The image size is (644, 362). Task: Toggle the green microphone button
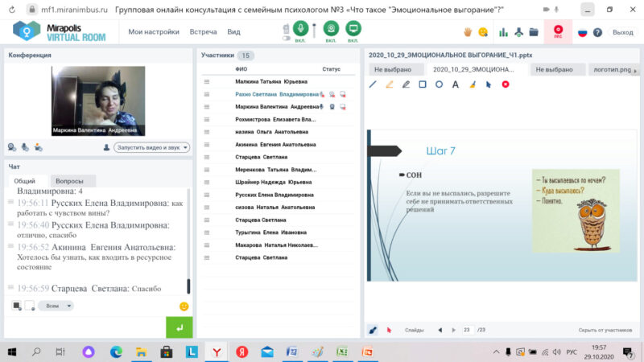pyautogui.click(x=300, y=28)
